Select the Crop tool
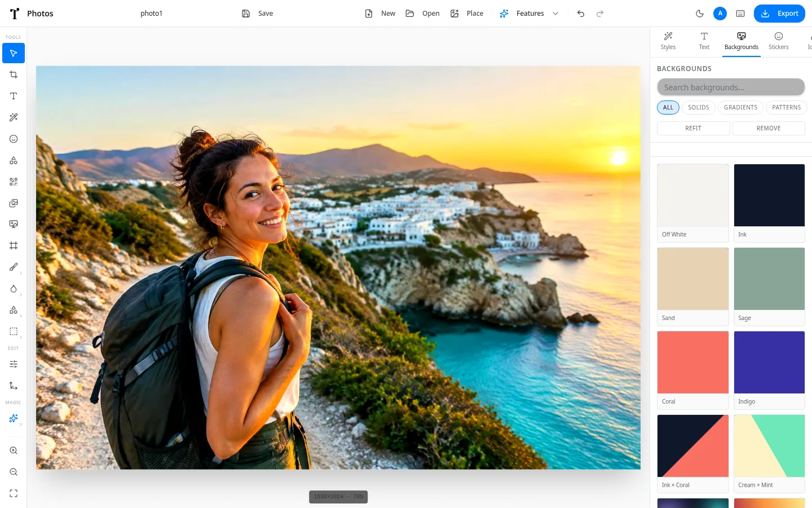Image resolution: width=812 pixels, height=508 pixels. (x=14, y=75)
